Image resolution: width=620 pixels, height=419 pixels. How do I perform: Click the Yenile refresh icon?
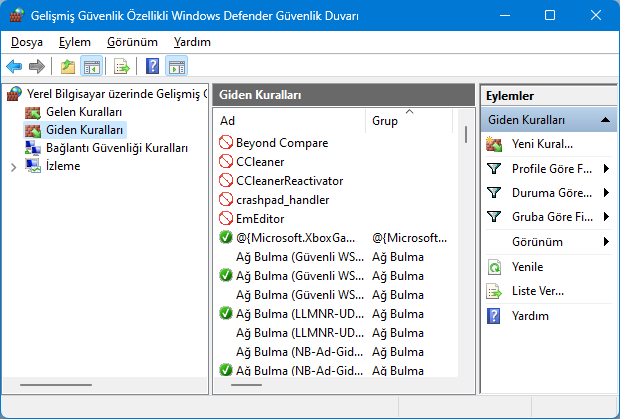494,267
